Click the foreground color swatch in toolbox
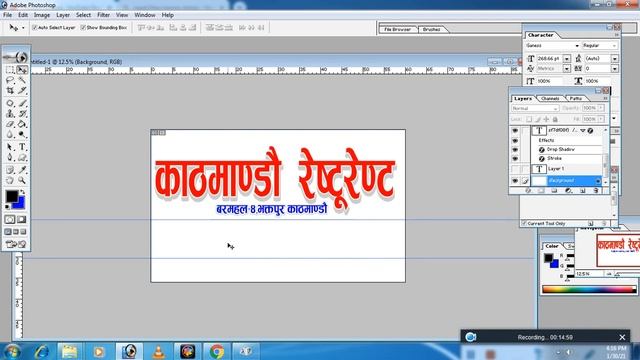 pyautogui.click(x=11, y=196)
